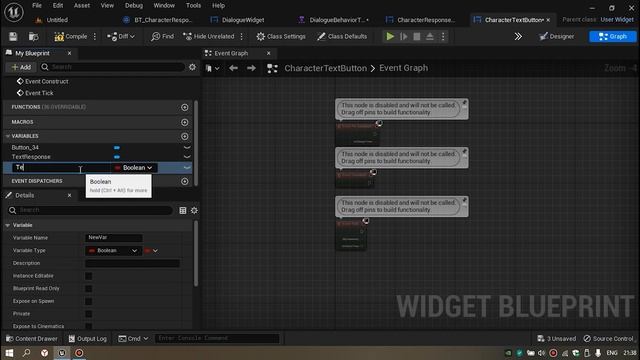Add a new function with plus icon
The width and height of the screenshot is (640, 360).
click(x=185, y=107)
